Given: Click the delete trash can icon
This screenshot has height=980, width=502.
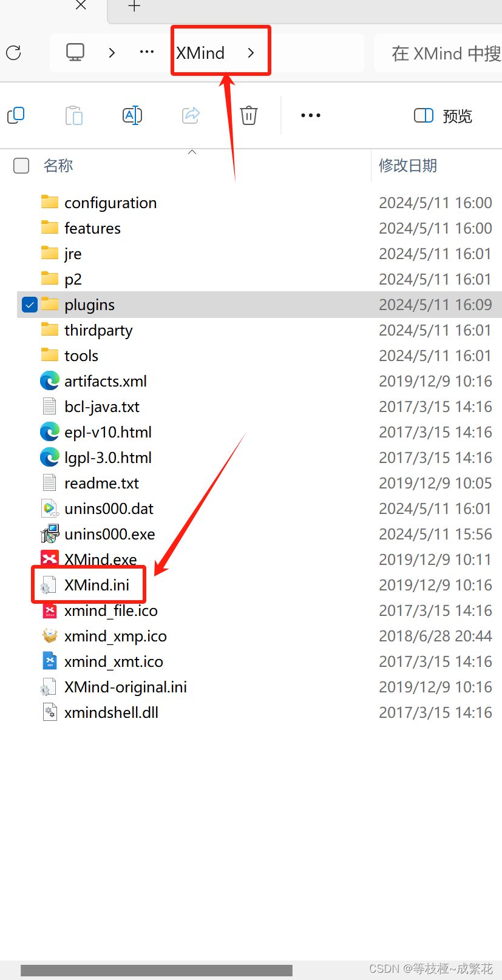Looking at the screenshot, I should pyautogui.click(x=249, y=115).
